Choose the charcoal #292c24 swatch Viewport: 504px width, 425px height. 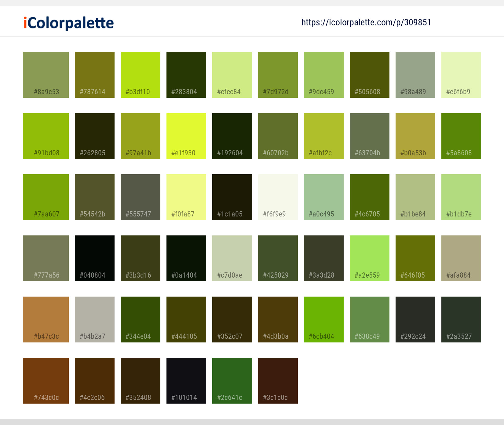(415, 320)
